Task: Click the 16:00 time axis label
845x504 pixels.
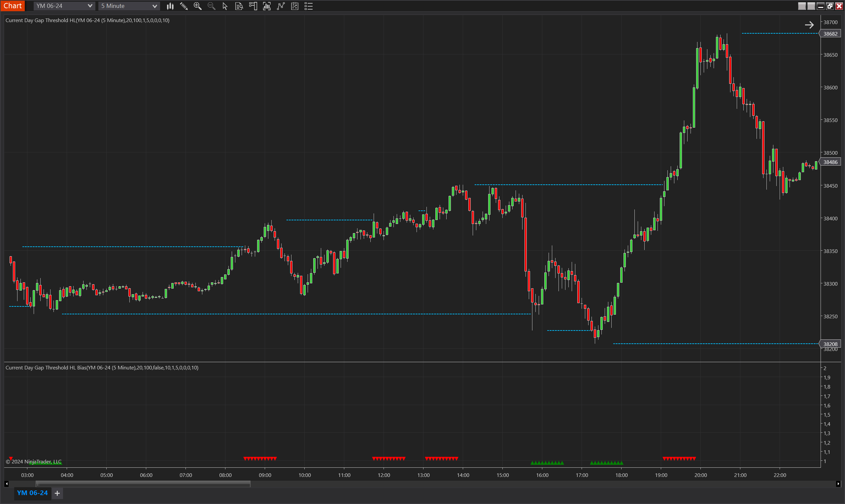Action: point(542,475)
